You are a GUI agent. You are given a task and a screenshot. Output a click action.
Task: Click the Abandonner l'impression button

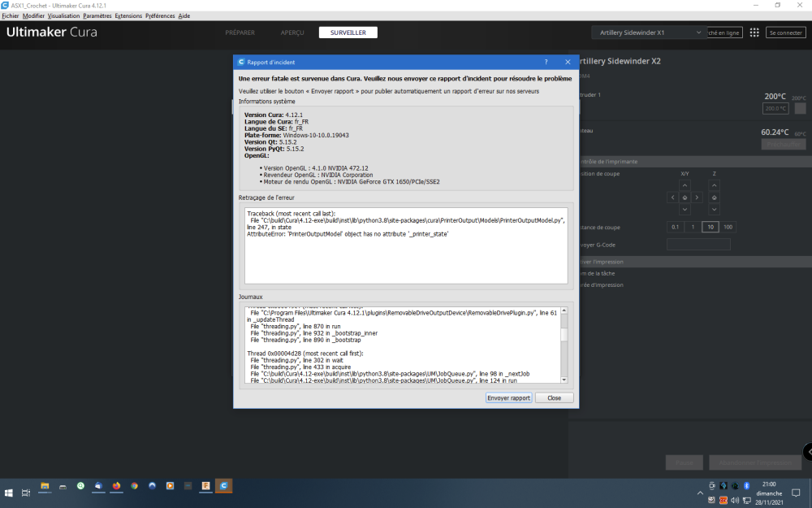click(x=755, y=462)
